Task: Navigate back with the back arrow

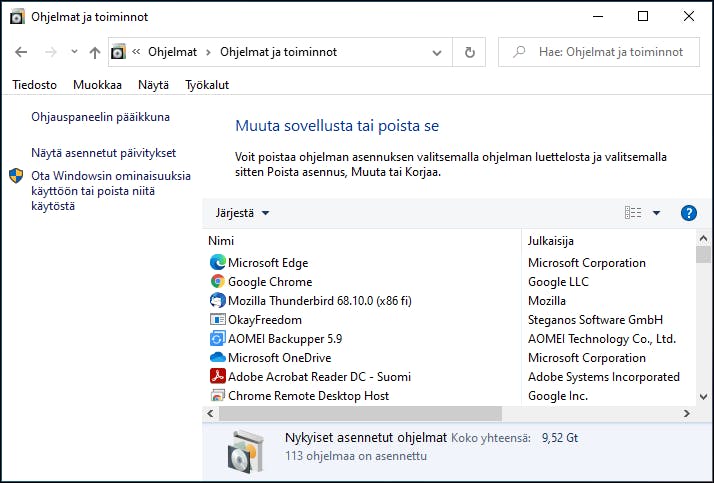Action: click(x=21, y=52)
